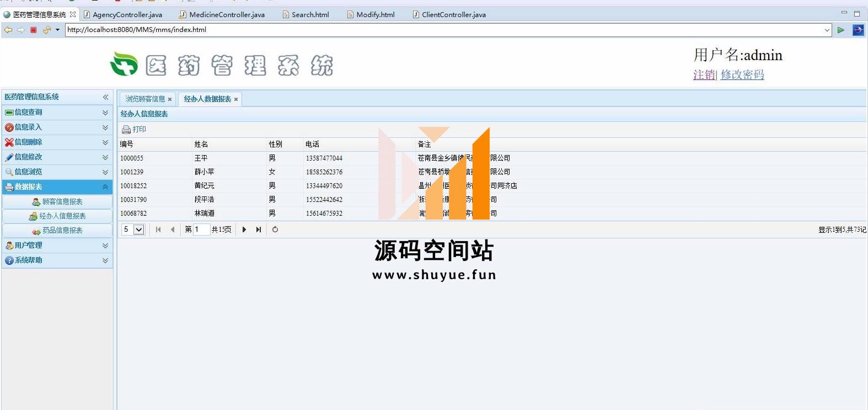The image size is (868, 410).
Task: Go to the previous page of the table
Action: 173,230
